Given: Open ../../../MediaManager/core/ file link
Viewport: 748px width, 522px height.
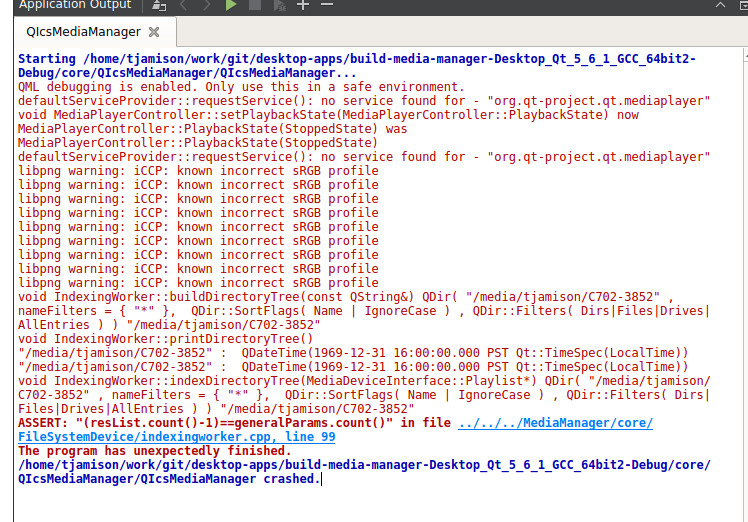Looking at the screenshot, I should (555, 423).
